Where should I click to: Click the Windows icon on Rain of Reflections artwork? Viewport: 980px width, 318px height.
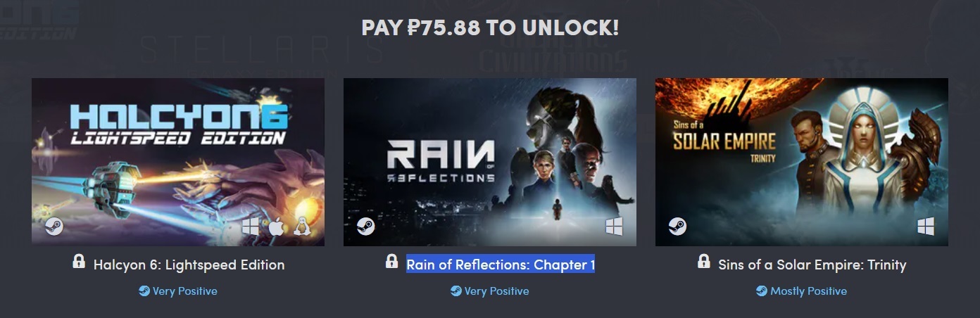click(x=614, y=227)
